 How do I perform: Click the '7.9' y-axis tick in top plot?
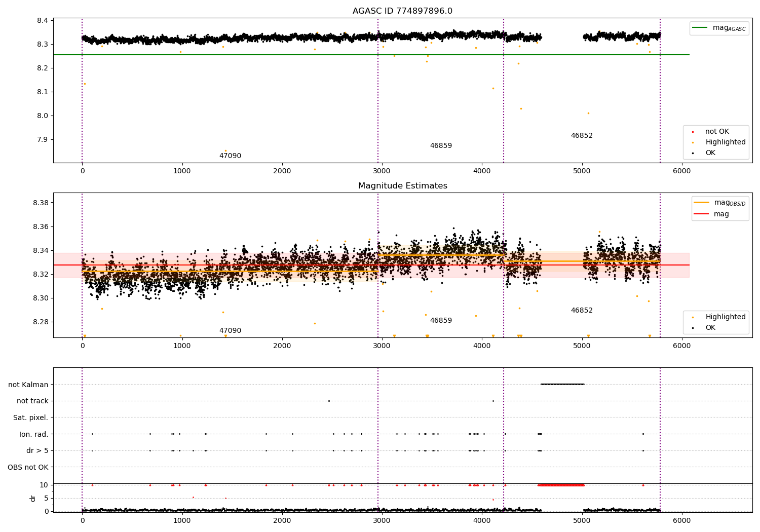pyautogui.click(x=43, y=140)
